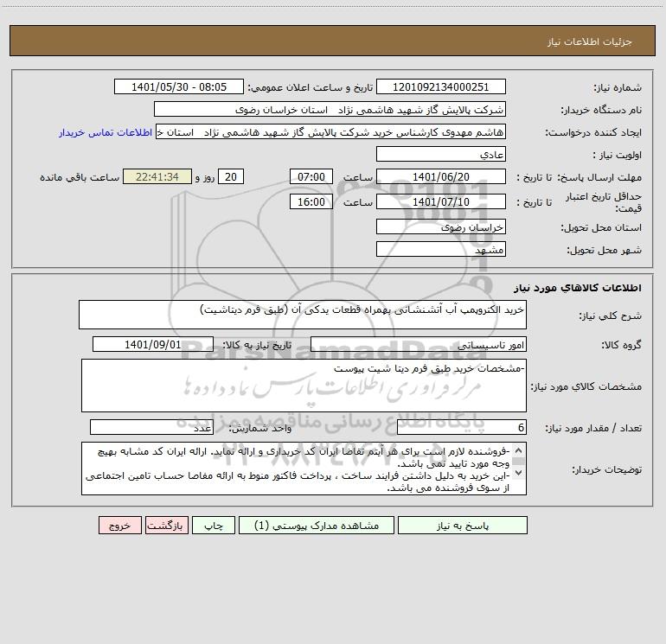Click توضیحات خریدار label

[x=607, y=469]
